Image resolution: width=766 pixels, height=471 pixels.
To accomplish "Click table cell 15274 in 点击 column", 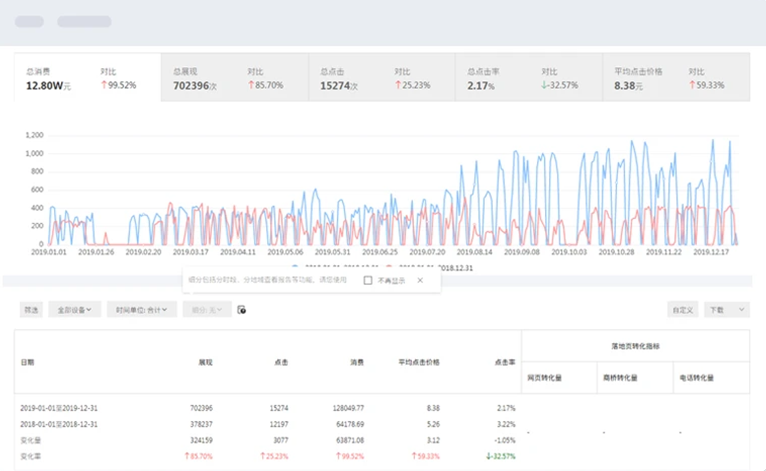I will [x=279, y=408].
